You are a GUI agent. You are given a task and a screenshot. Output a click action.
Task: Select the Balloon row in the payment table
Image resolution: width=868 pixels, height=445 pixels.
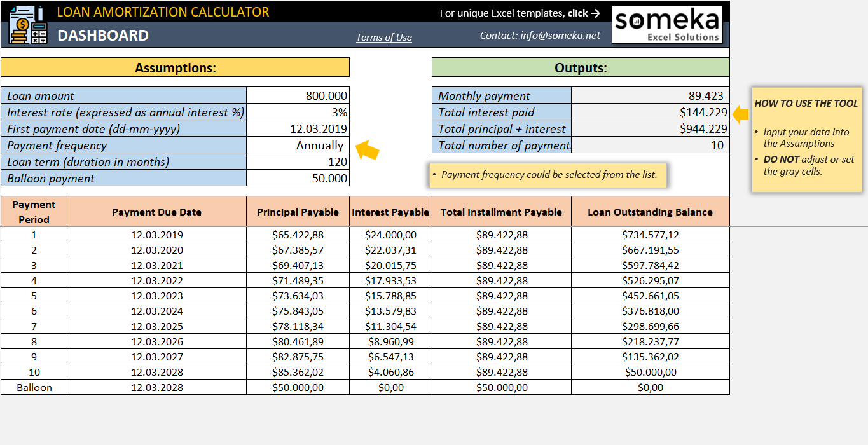tap(365, 387)
